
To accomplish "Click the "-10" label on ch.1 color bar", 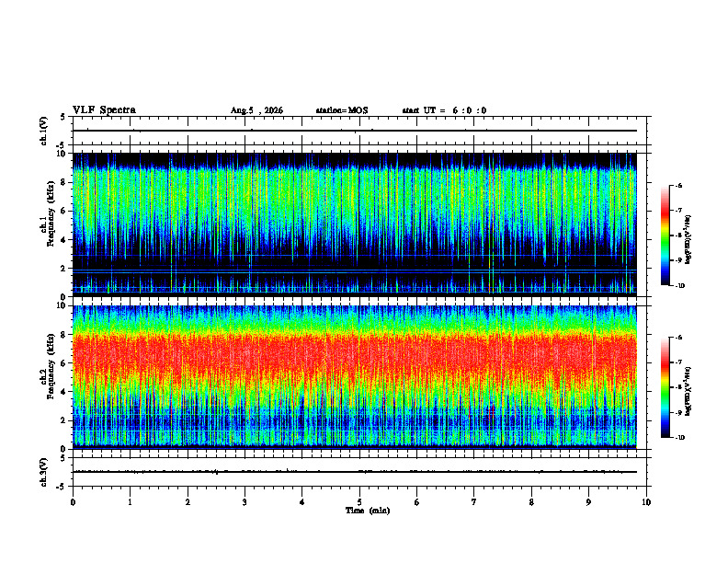I will click(679, 286).
